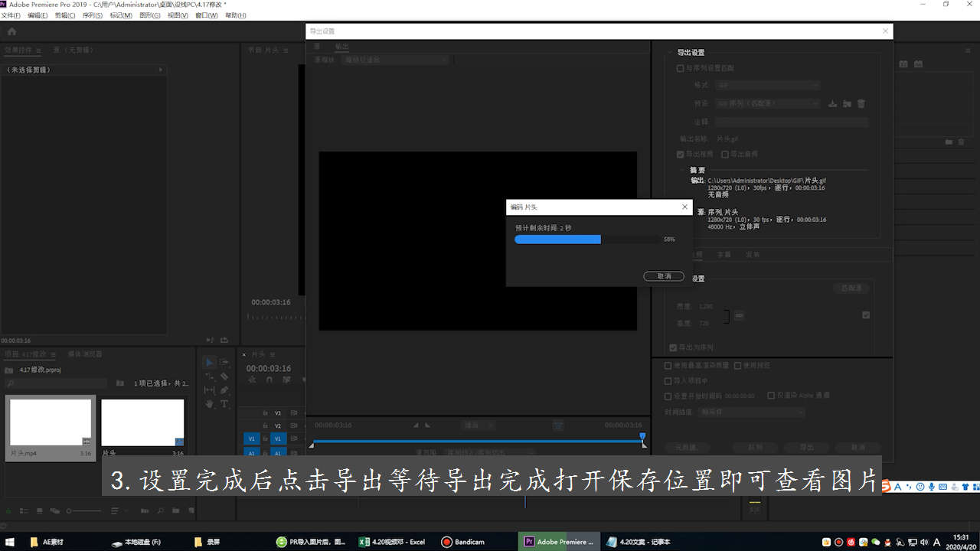
Task: Open the 窗口(W) menu
Action: tap(207, 15)
